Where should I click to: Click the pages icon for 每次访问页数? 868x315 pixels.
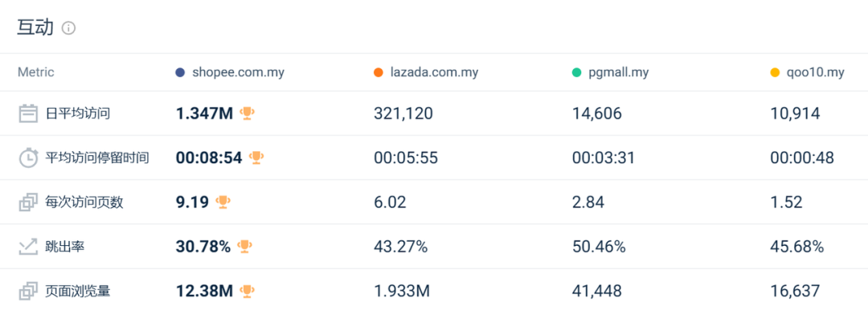[x=28, y=202]
